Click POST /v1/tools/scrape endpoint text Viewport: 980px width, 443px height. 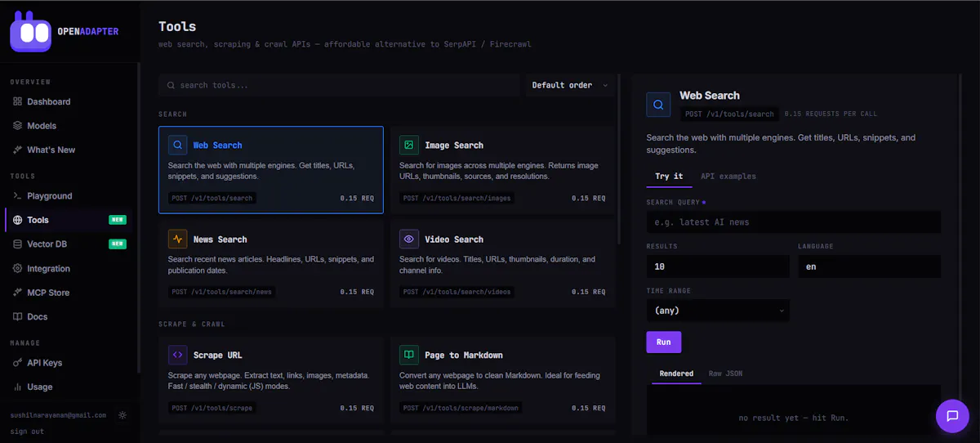212,408
